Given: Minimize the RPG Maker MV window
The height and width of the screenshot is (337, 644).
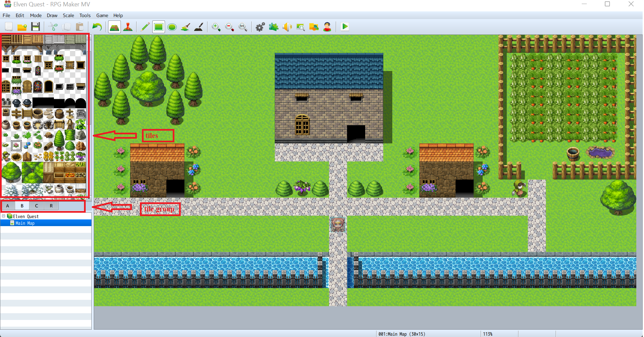Looking at the screenshot, I should pos(584,4).
